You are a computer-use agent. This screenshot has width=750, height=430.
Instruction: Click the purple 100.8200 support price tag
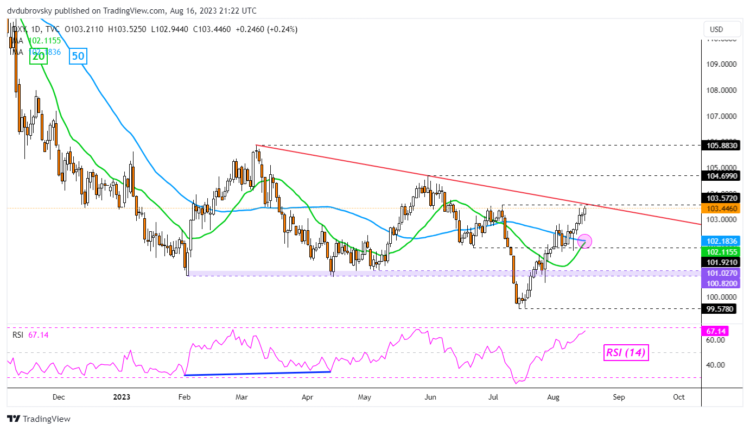720,283
